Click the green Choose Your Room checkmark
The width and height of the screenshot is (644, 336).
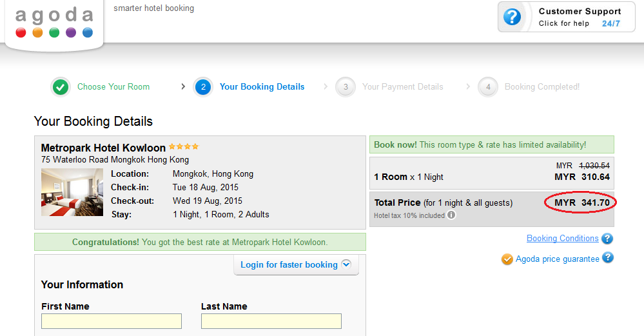(61, 87)
